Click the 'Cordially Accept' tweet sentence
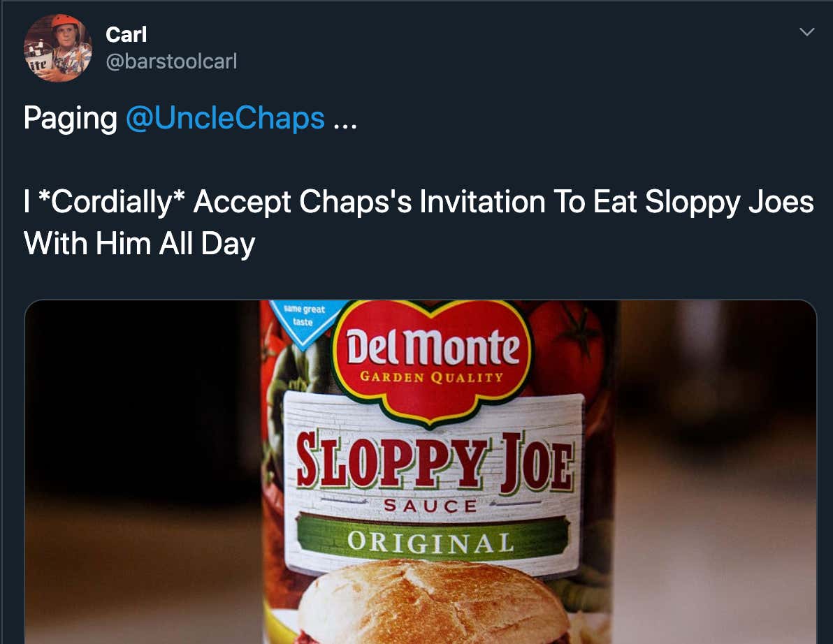833x644 pixels. point(419,203)
